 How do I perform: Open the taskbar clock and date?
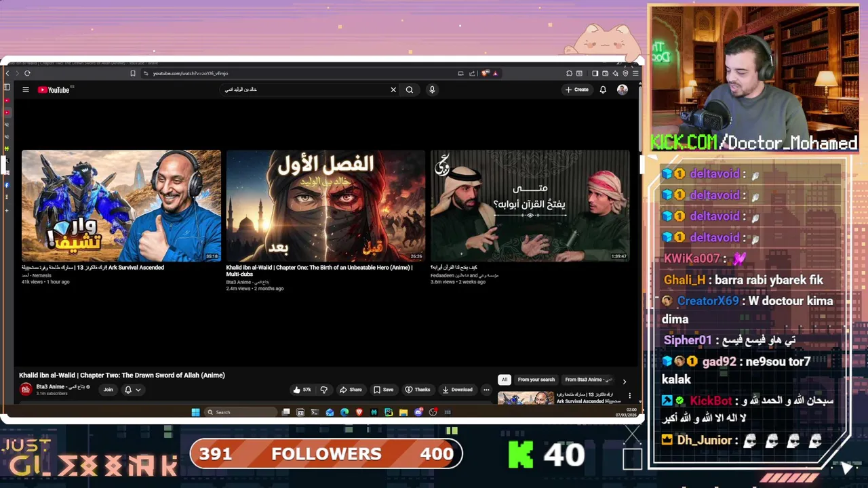tap(627, 412)
